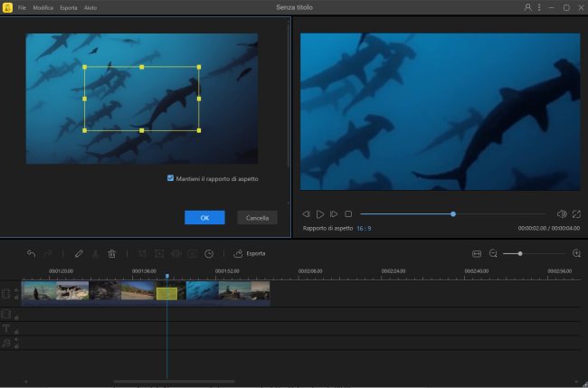Split the clip at the playhead

coord(95,254)
